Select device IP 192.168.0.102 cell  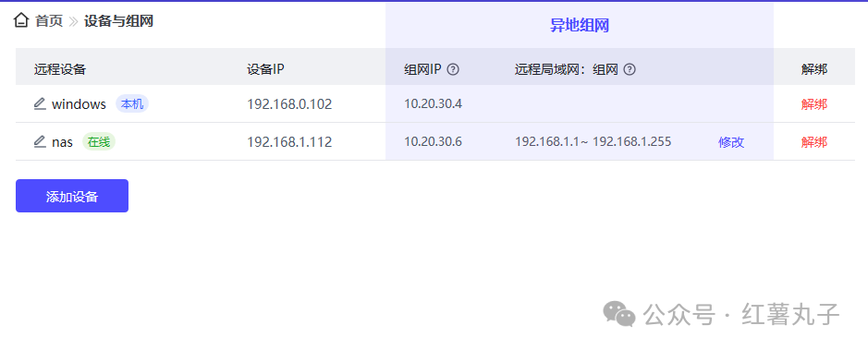click(x=289, y=104)
